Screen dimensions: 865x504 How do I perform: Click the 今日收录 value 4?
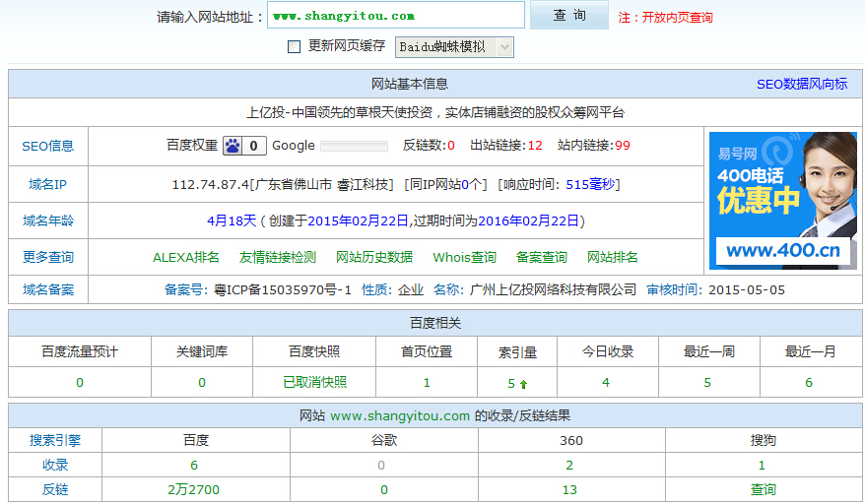(606, 383)
